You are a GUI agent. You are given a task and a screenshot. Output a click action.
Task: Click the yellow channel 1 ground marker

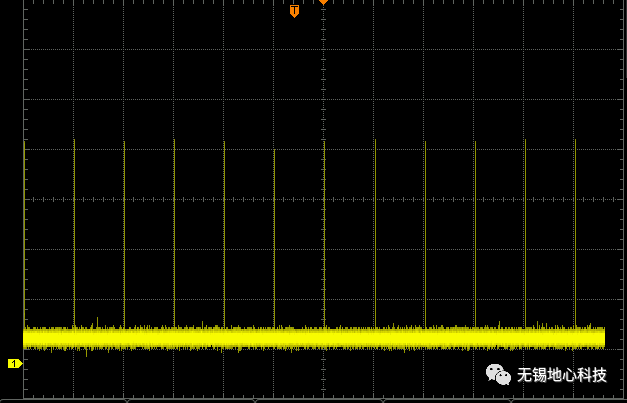point(14,363)
